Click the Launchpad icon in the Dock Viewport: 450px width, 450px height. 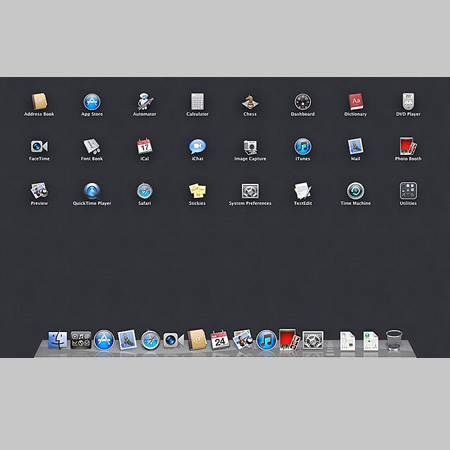coord(81,340)
